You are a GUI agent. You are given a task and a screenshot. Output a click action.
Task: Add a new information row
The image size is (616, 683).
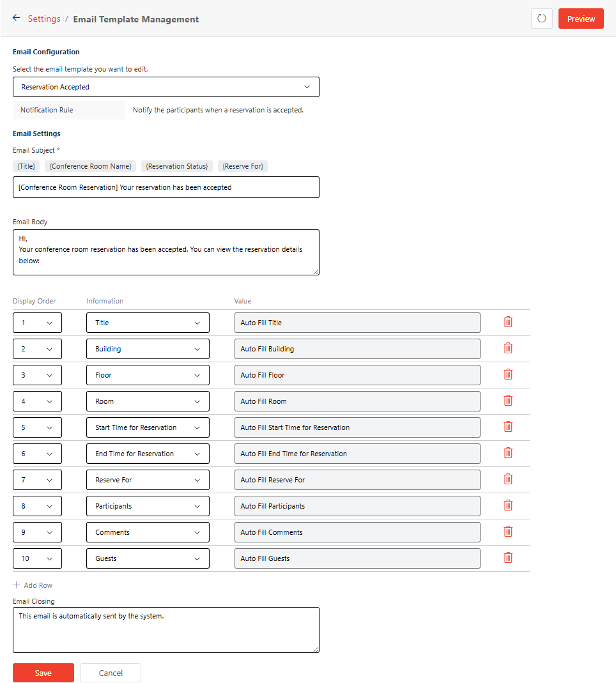point(33,585)
